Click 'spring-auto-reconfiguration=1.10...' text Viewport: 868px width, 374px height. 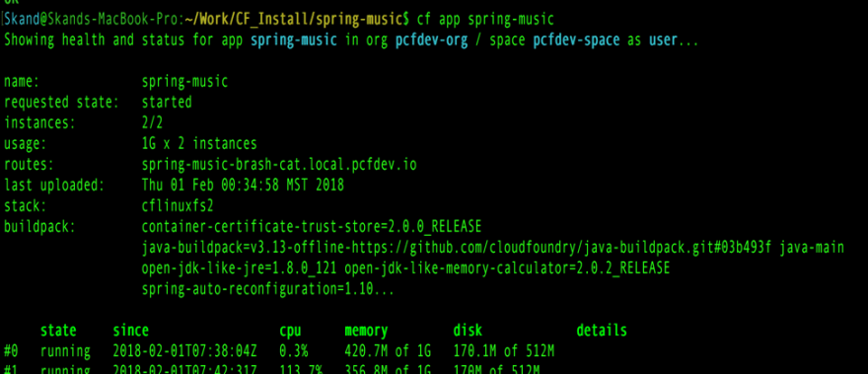tap(268, 289)
